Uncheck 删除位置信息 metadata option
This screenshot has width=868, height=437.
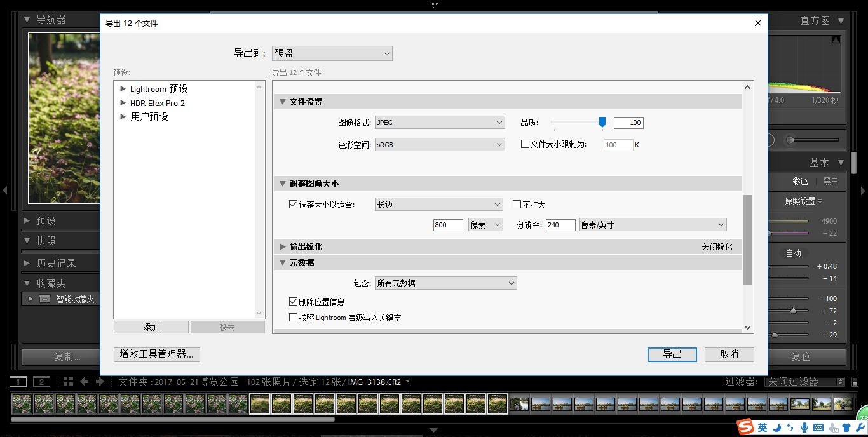[293, 301]
